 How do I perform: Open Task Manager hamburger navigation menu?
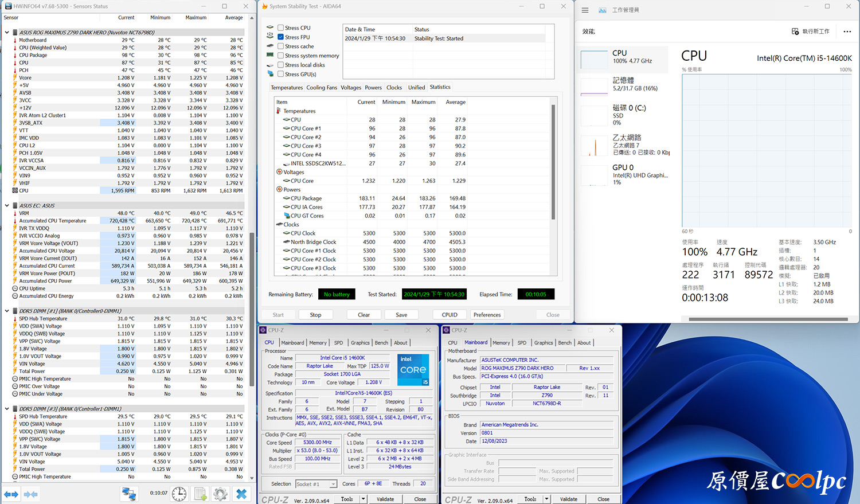click(x=585, y=10)
